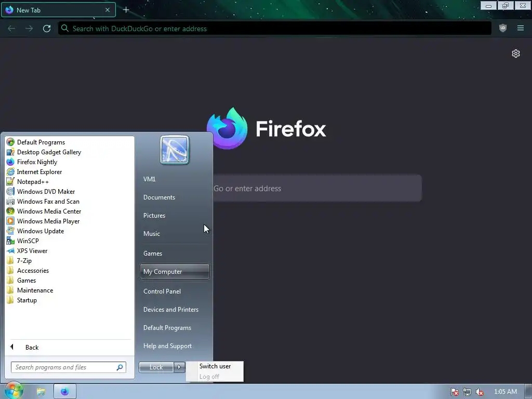This screenshot has width=532, height=399.
Task: Open Documents from Start menu
Action: click(159, 197)
